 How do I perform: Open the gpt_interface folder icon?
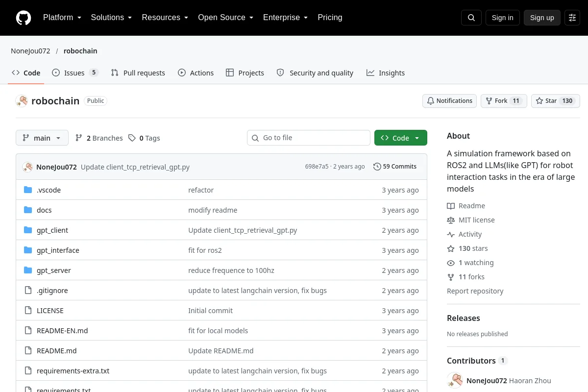[28, 250]
